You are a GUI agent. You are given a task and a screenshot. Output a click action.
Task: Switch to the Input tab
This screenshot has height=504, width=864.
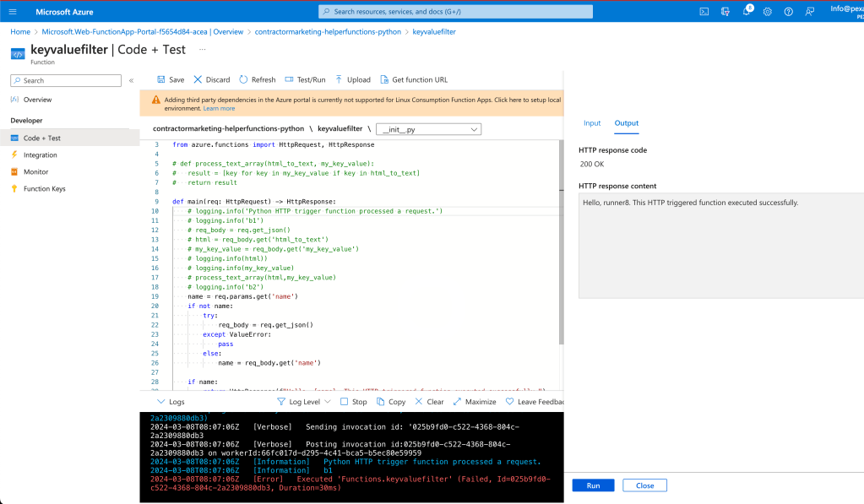[x=592, y=123]
